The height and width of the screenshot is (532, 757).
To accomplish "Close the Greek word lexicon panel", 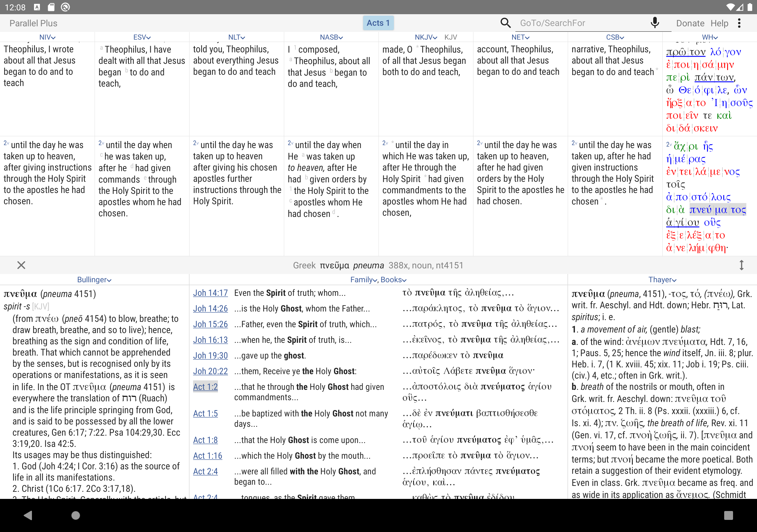I will click(x=21, y=265).
